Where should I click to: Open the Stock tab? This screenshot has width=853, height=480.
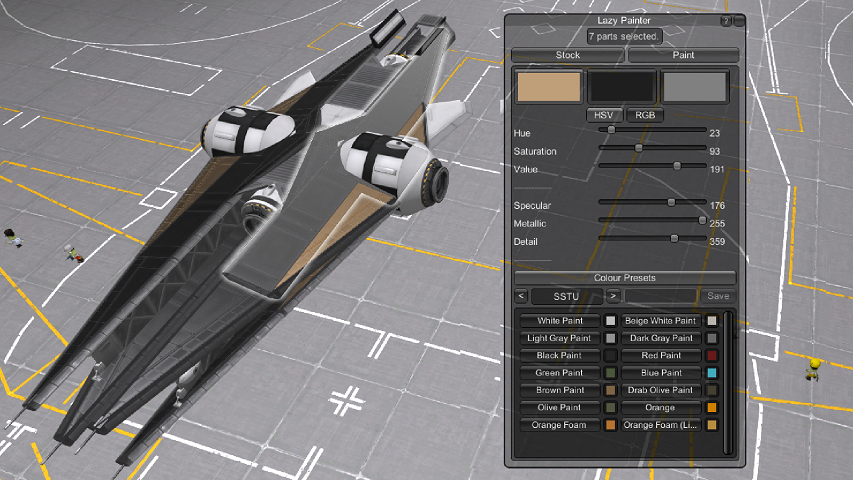567,55
